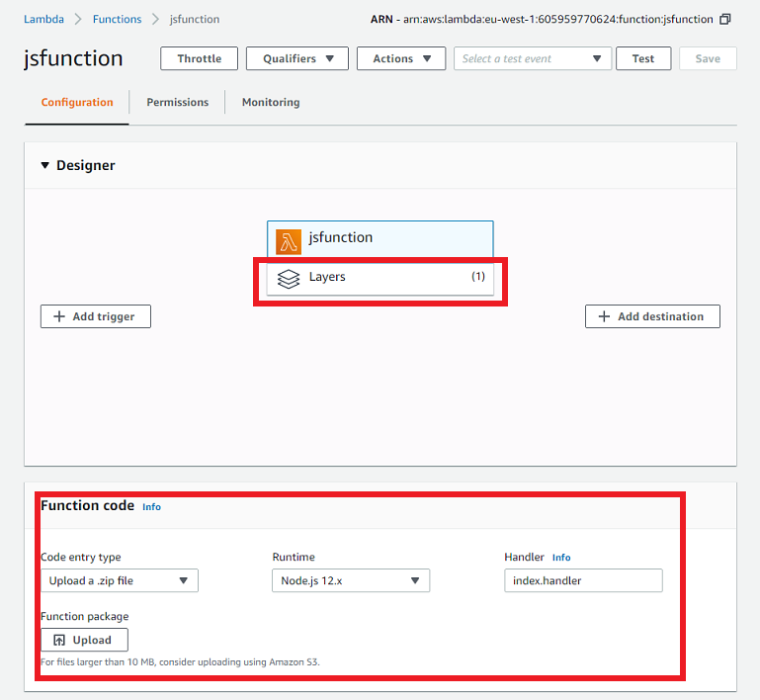Click the Save button
Screen dimensions: 760x700
[708, 58]
